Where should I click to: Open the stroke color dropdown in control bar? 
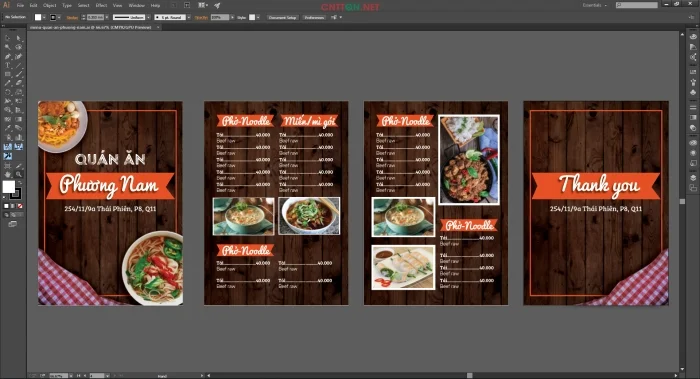(59, 17)
